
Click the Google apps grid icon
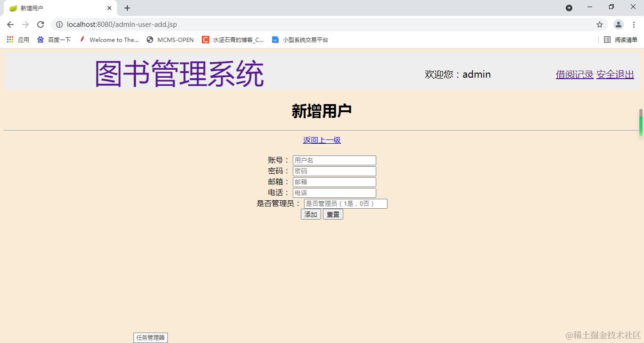(x=9, y=40)
